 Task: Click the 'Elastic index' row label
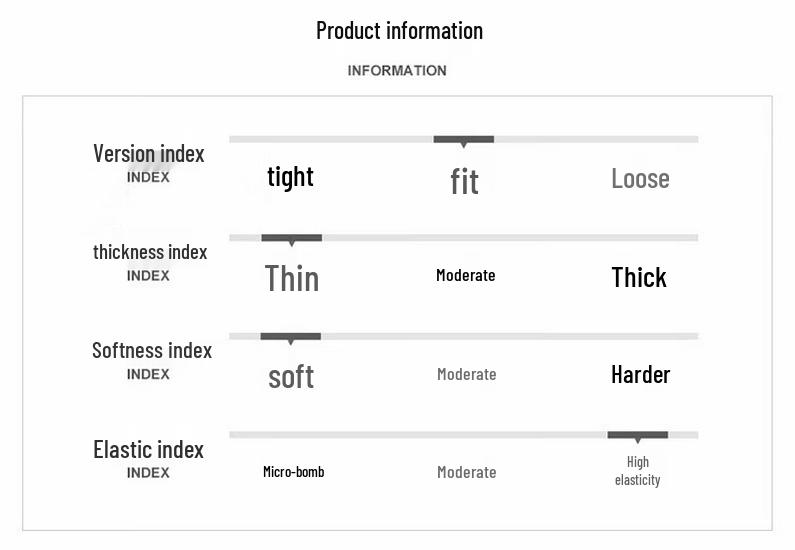(148, 450)
